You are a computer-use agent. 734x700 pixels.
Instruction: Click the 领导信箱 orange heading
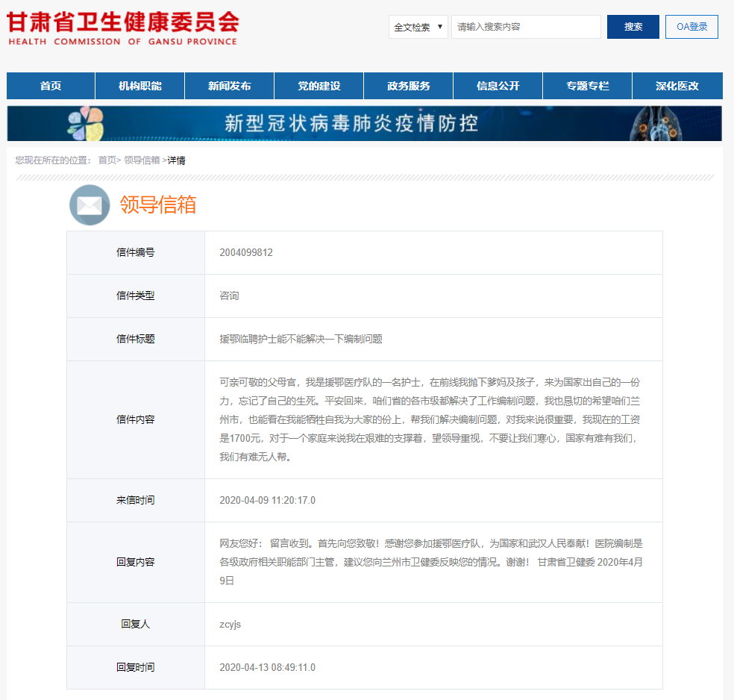[x=158, y=204]
